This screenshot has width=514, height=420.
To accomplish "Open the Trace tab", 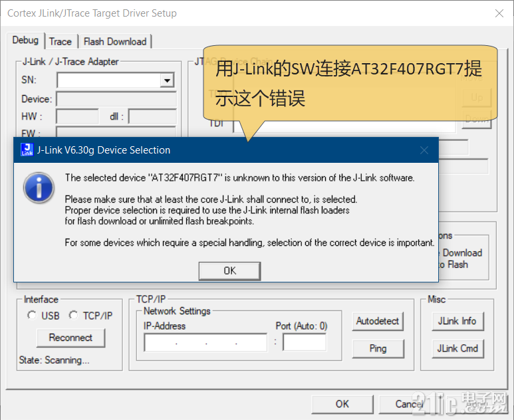I will click(61, 42).
